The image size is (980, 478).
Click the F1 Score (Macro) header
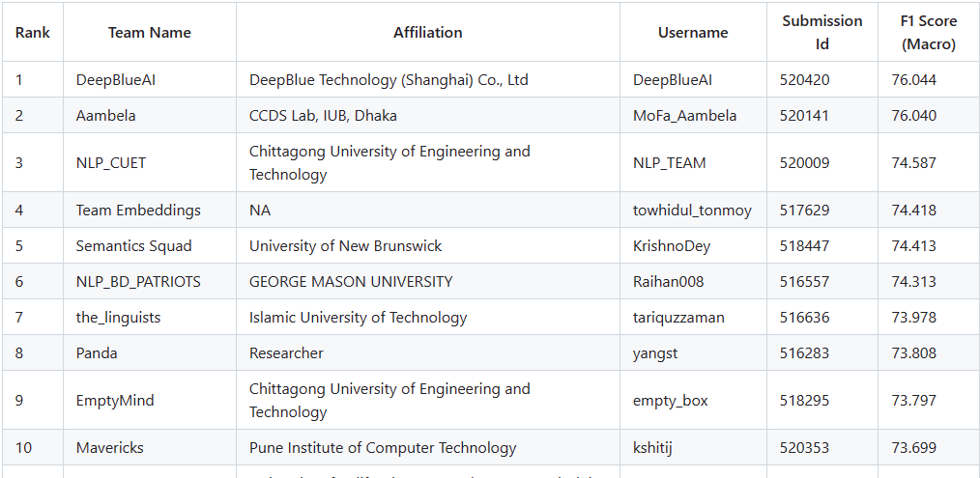928,33
